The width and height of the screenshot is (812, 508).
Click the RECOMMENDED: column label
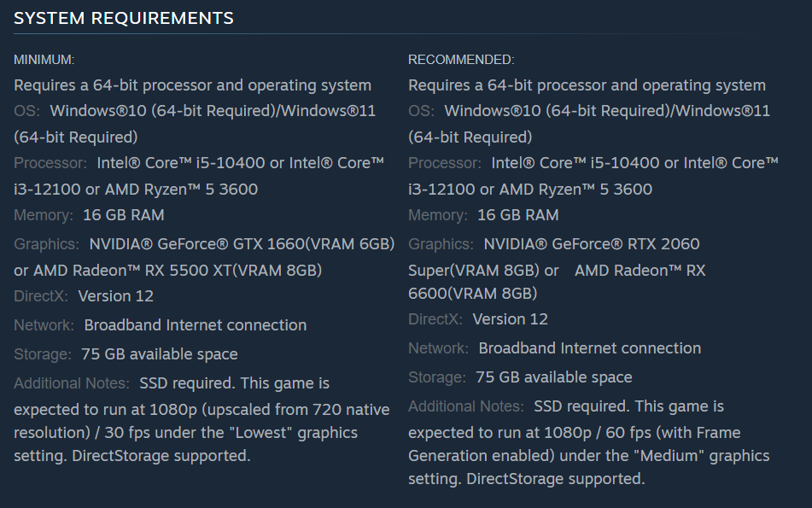click(x=461, y=60)
